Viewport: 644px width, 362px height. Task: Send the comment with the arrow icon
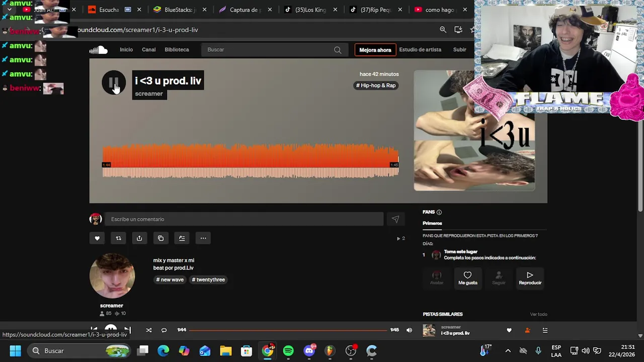click(395, 219)
